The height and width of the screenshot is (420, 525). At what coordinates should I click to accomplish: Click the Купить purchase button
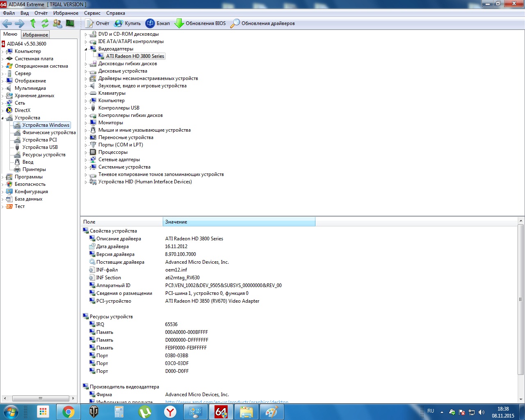coord(128,23)
